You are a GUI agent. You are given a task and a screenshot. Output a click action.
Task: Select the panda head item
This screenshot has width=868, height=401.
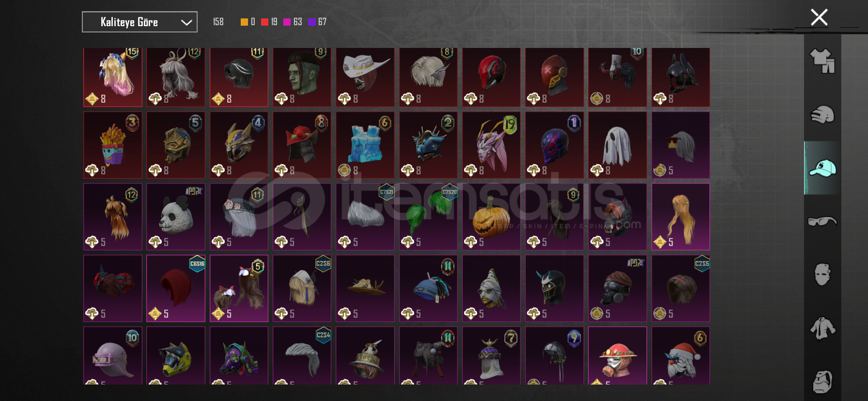coord(176,216)
